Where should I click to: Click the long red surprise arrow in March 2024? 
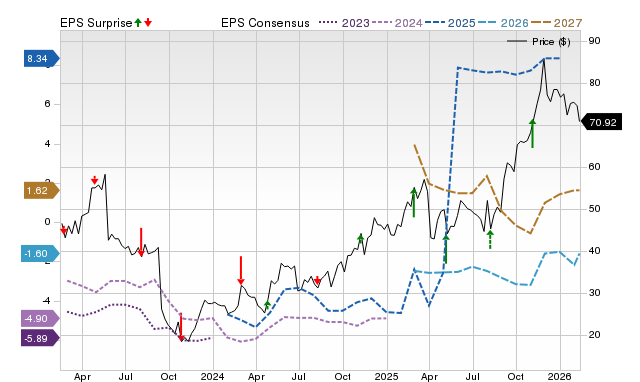(x=241, y=270)
